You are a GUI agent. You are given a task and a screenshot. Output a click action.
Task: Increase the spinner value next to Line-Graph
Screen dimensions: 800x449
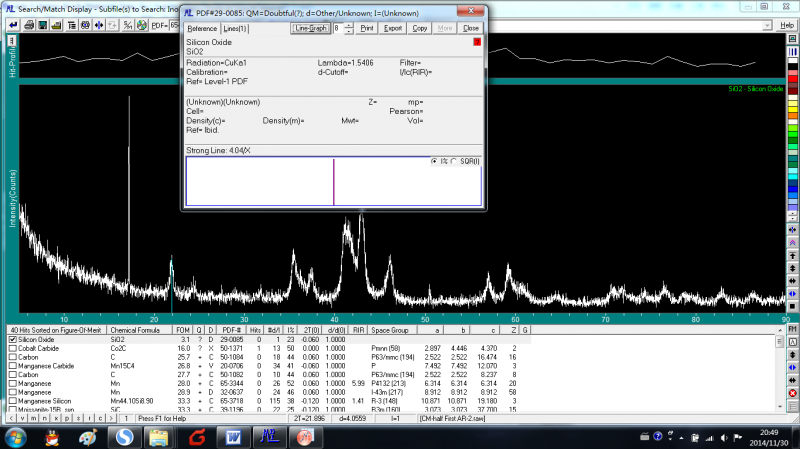coord(348,25)
